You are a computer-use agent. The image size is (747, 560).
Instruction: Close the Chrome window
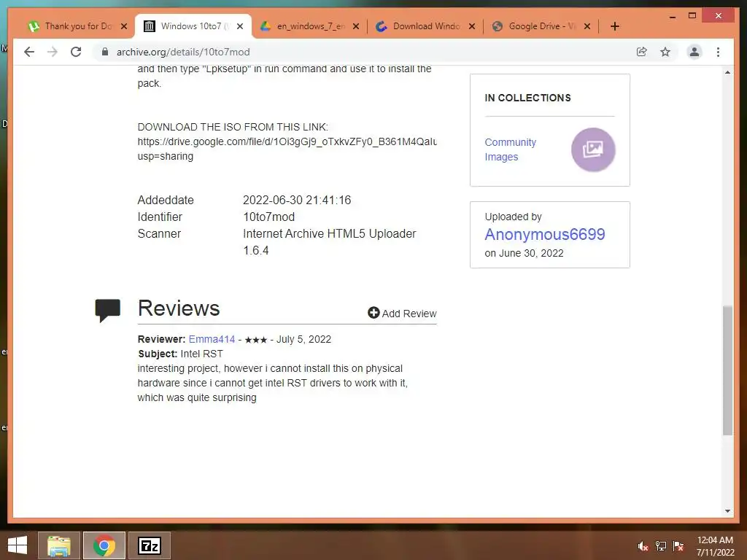[719, 16]
